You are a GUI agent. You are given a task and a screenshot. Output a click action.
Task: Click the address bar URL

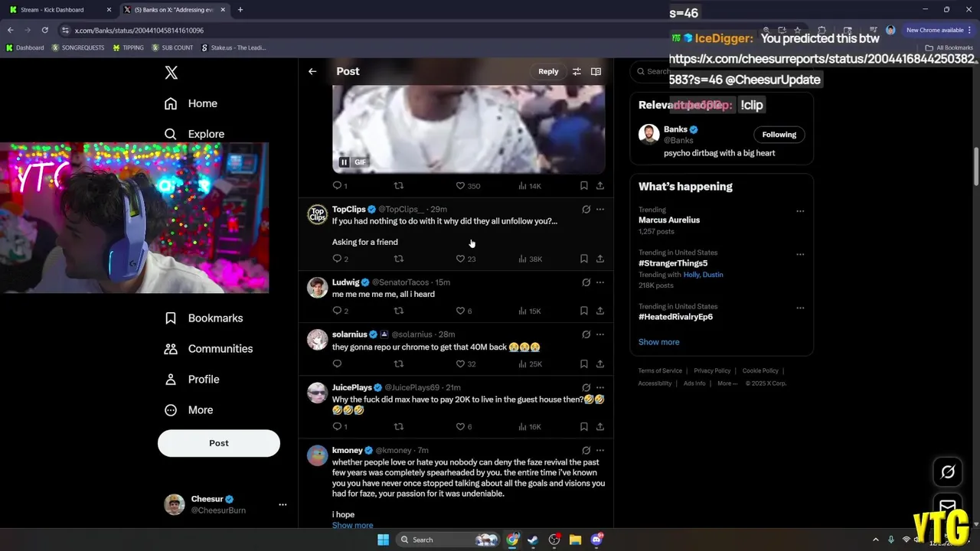point(139,31)
